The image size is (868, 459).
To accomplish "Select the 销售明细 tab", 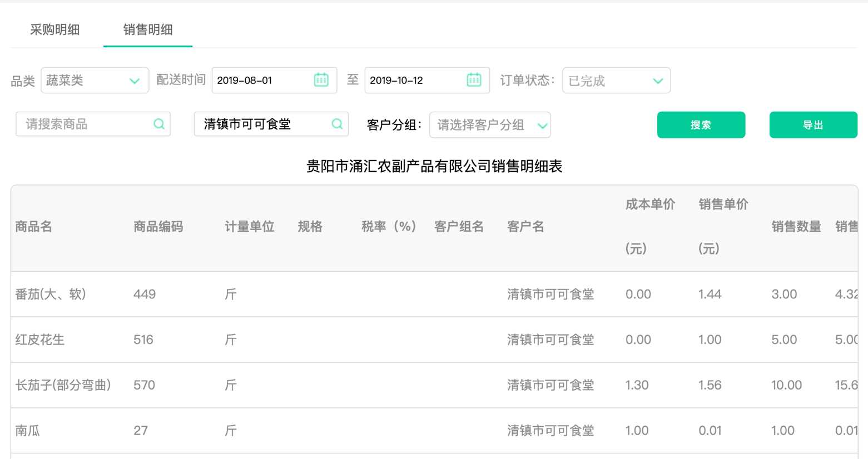I will pos(148,29).
